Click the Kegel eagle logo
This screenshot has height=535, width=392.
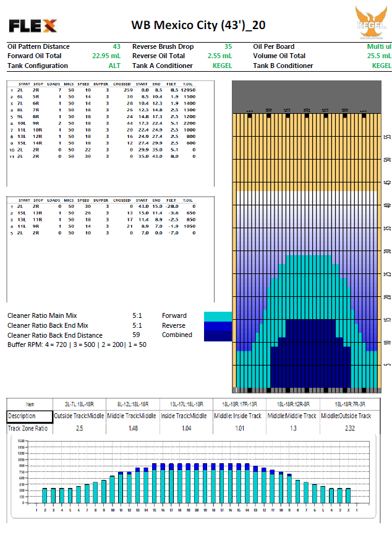pos(371,22)
